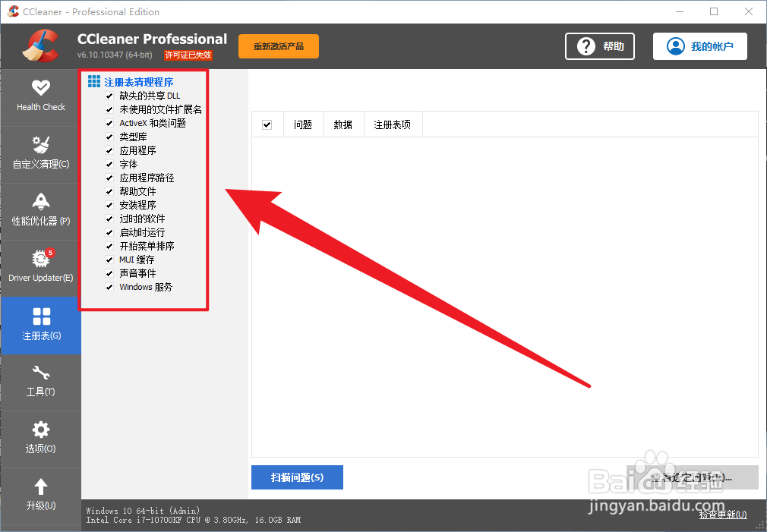Open the Health Check heart icon
This screenshot has height=532, width=767.
click(x=40, y=87)
